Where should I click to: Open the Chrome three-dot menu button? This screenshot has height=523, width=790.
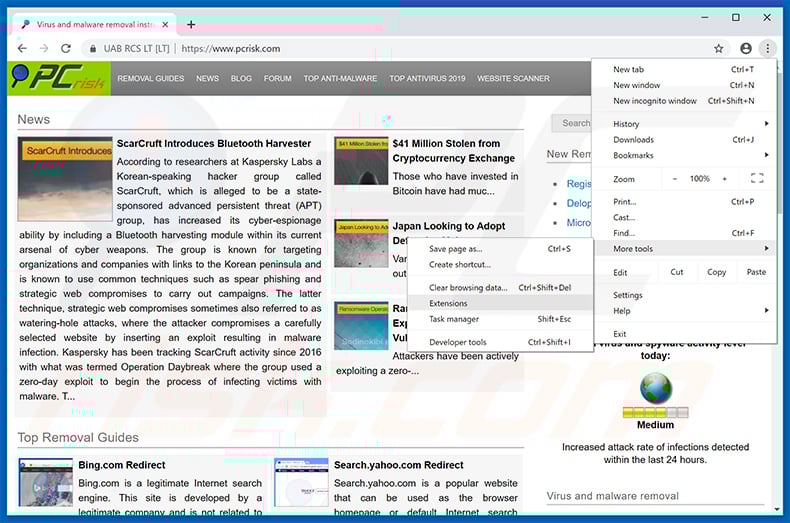pyautogui.click(x=767, y=48)
